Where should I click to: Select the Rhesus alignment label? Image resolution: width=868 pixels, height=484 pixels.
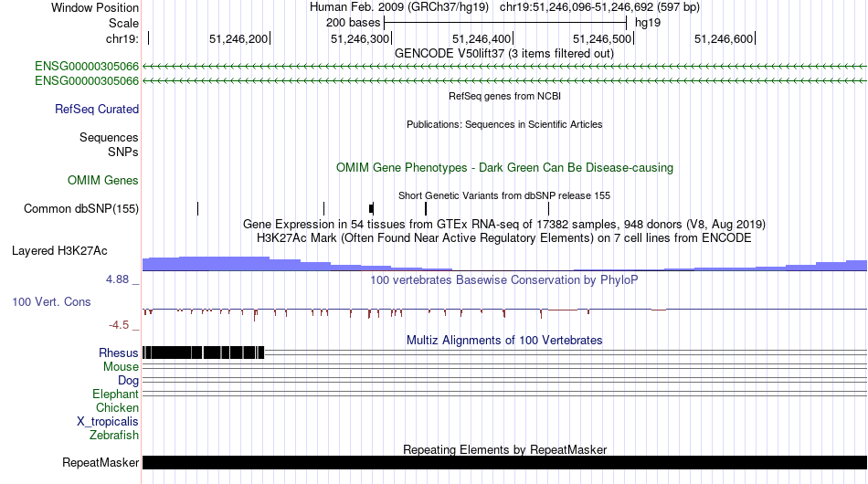(x=119, y=352)
